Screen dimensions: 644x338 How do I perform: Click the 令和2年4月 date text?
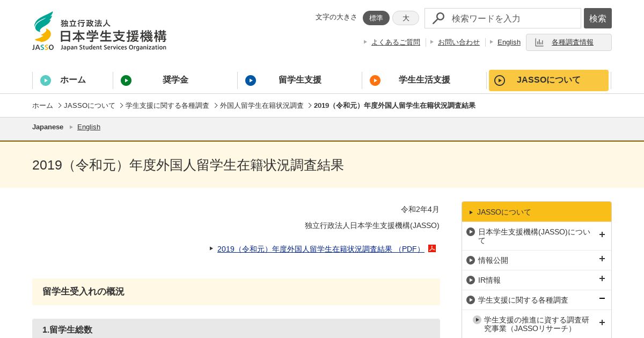[420, 209]
